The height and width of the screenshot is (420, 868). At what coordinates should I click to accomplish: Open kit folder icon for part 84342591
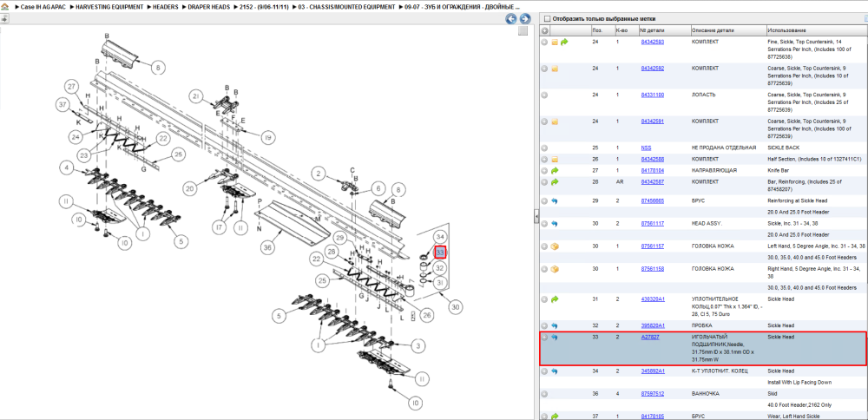[555, 121]
